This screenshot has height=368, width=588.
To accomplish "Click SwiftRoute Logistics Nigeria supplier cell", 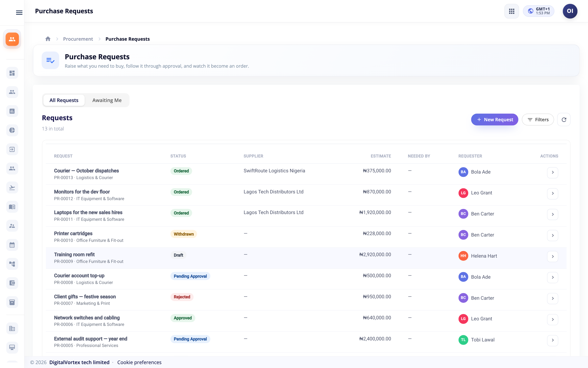I will pos(274,171).
